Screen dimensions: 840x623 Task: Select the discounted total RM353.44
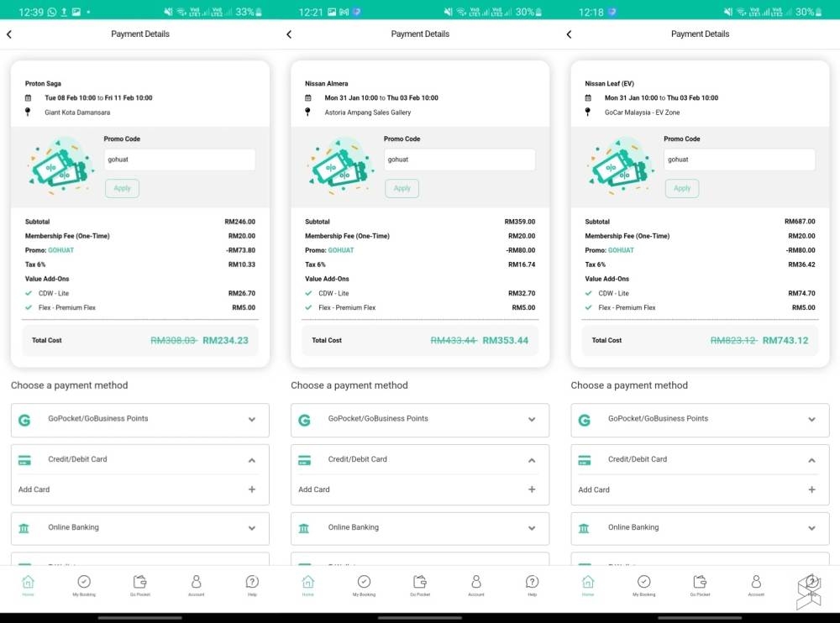[506, 340]
